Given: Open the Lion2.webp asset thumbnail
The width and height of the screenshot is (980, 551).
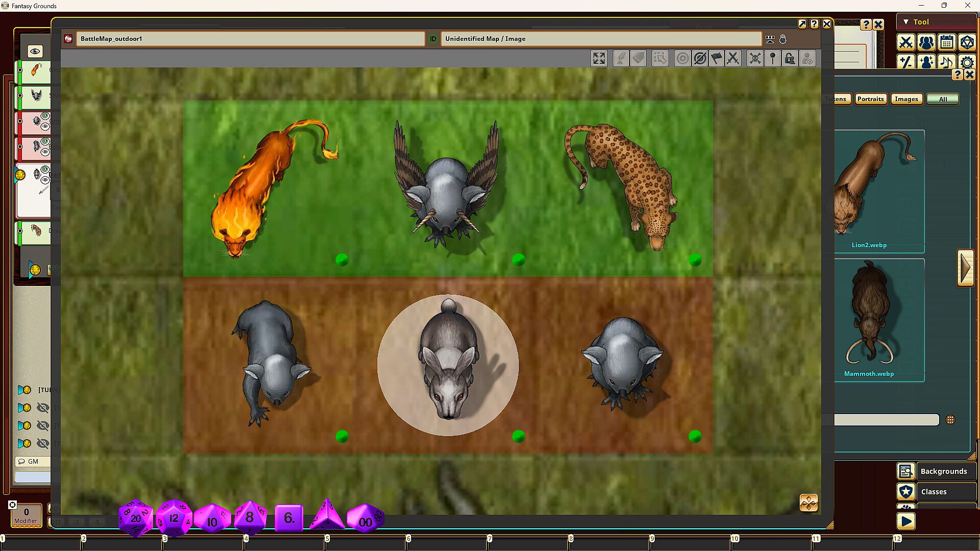Looking at the screenshot, I should (878, 191).
